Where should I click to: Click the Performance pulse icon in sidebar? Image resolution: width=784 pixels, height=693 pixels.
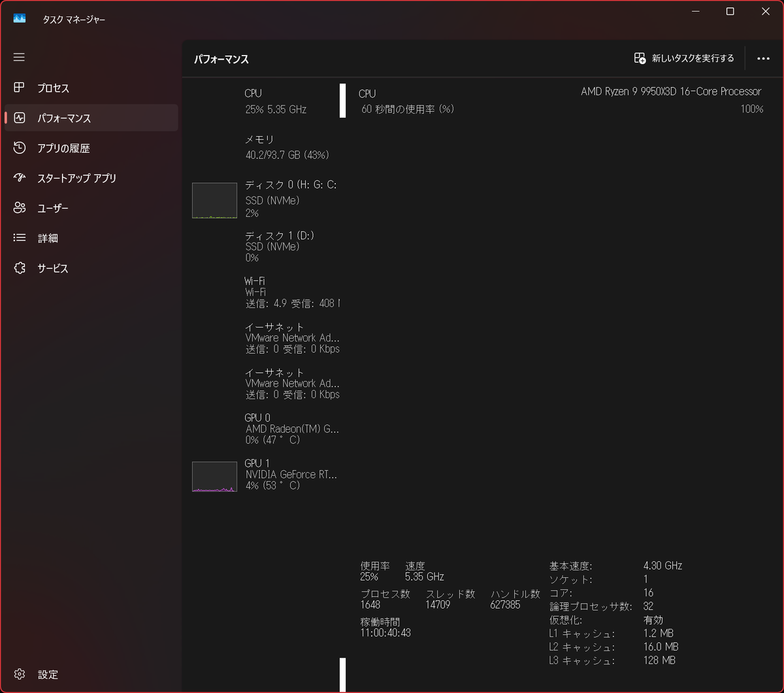[19, 118]
